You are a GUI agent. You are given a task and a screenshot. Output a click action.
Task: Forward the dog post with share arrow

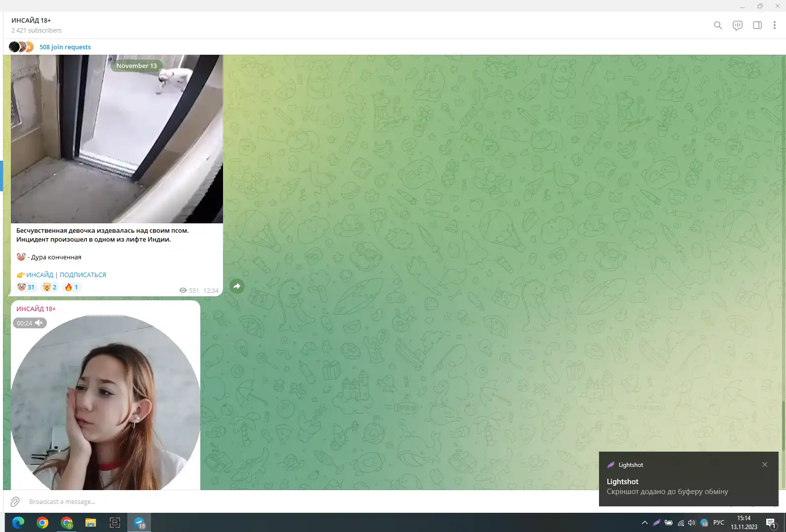(x=237, y=286)
